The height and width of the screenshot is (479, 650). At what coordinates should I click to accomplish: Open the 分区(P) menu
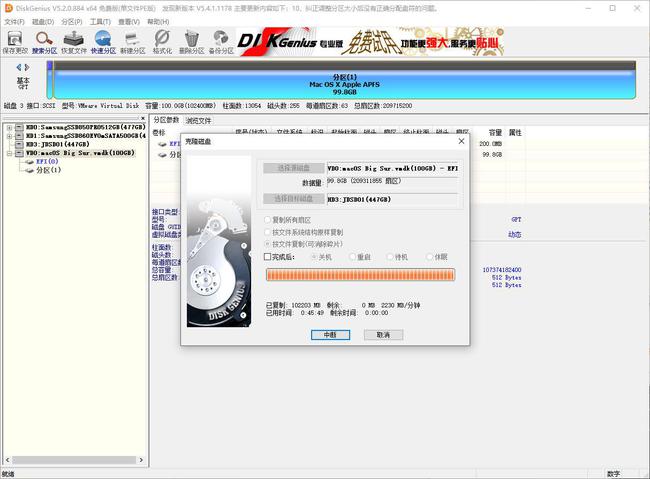point(72,22)
